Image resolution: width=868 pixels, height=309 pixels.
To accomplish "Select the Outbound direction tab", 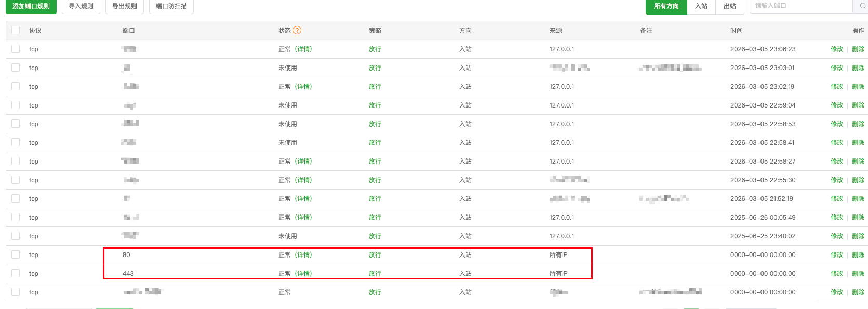I will click(x=730, y=6).
